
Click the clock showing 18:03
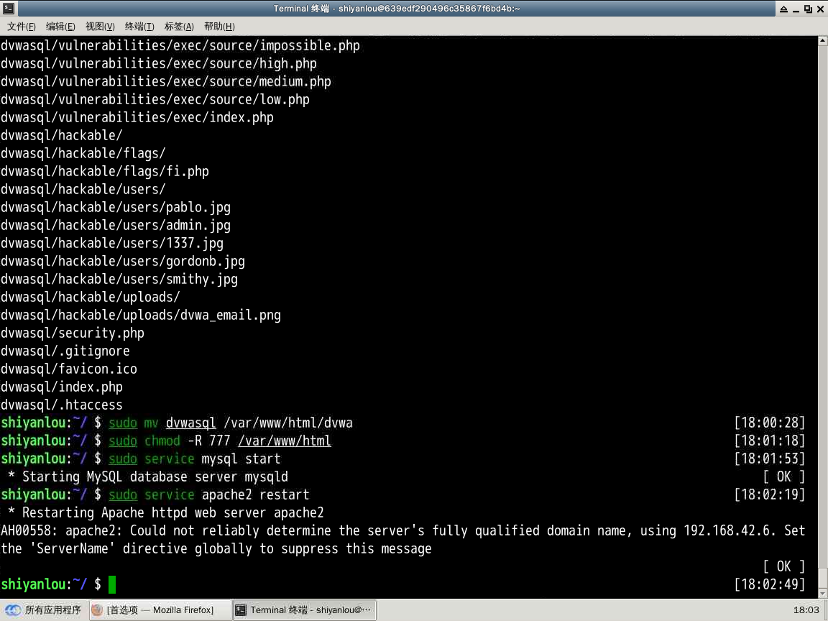click(x=806, y=610)
